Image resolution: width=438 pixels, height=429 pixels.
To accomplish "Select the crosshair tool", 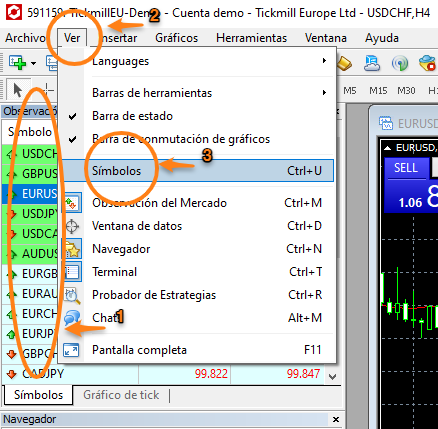I will tap(48, 89).
